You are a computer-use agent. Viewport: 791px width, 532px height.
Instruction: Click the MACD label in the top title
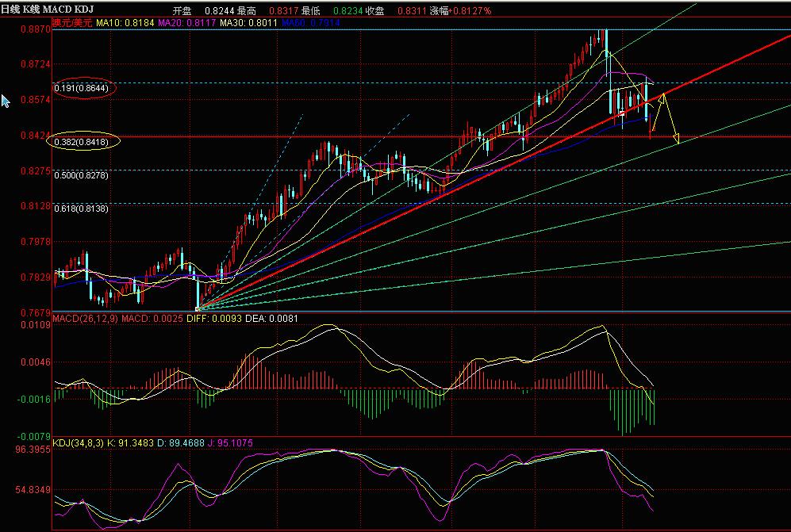click(x=57, y=9)
